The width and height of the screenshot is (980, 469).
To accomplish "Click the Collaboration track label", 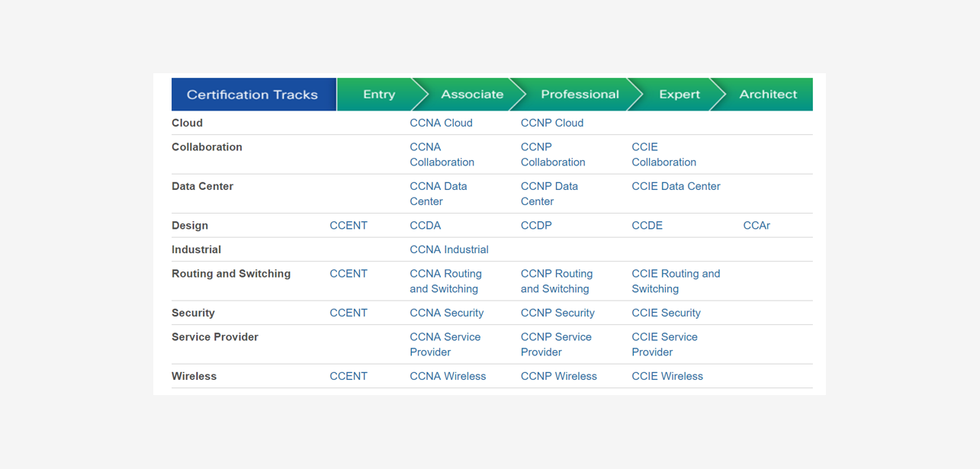I will click(x=207, y=147).
